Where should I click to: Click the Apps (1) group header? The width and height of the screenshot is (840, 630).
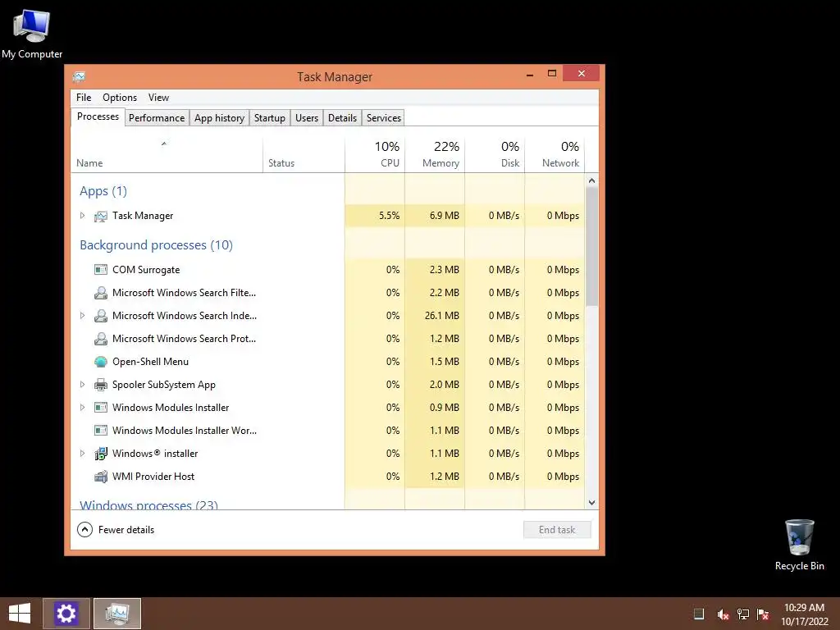point(103,191)
